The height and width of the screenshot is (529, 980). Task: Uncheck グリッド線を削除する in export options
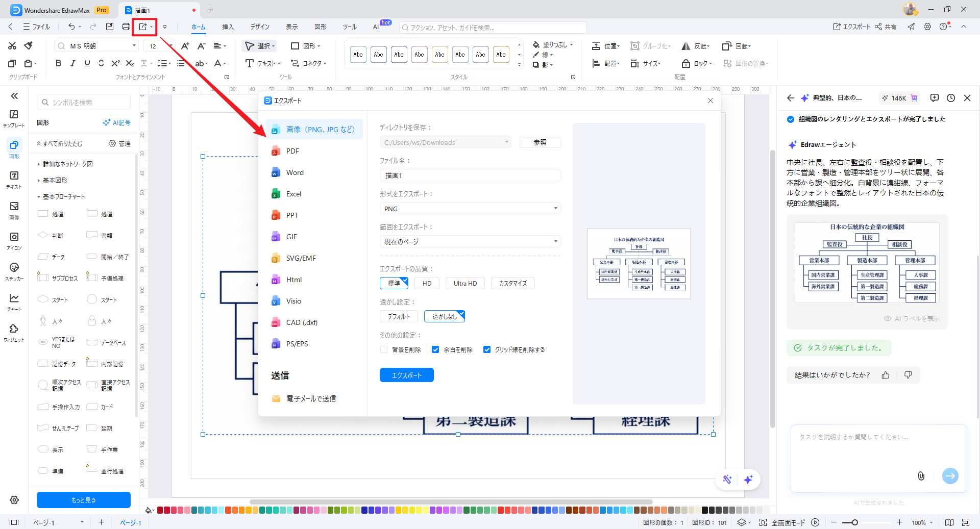487,349
